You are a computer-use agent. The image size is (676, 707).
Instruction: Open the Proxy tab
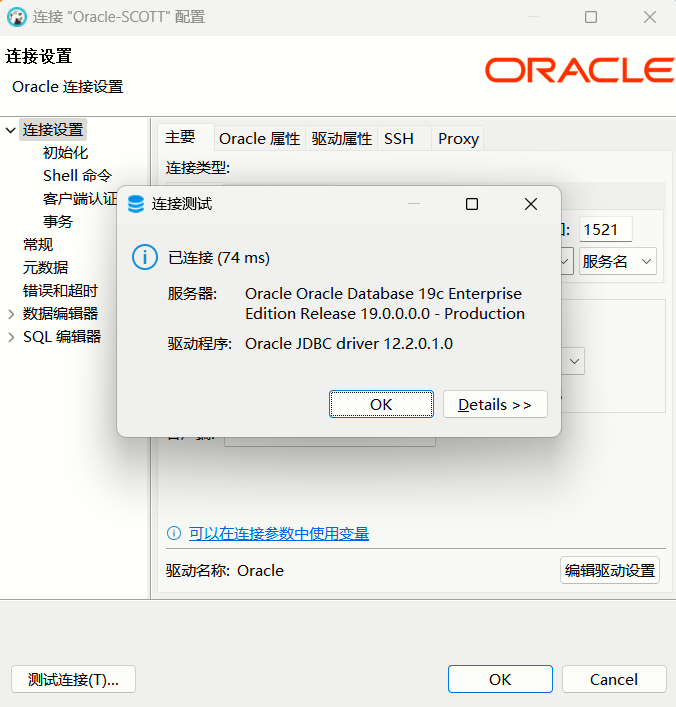coord(458,138)
